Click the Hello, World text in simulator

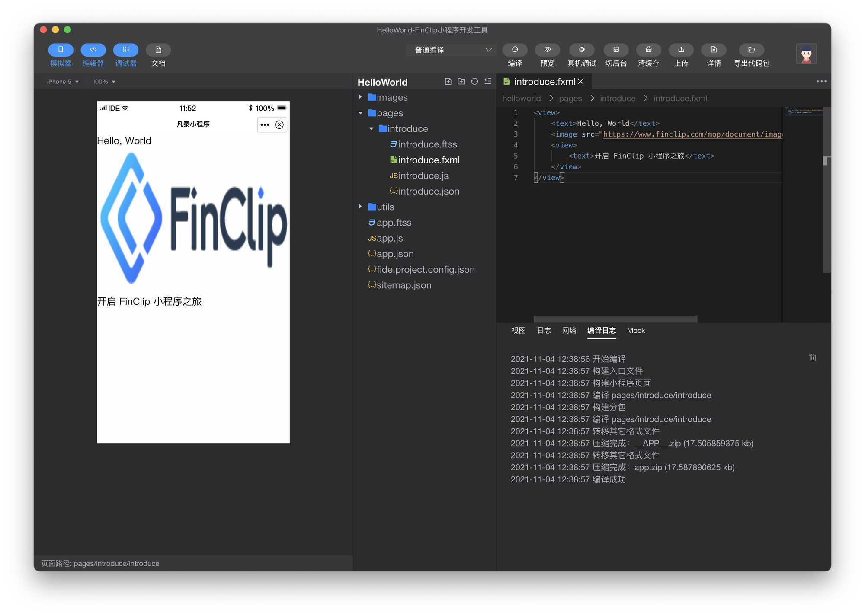click(x=124, y=140)
